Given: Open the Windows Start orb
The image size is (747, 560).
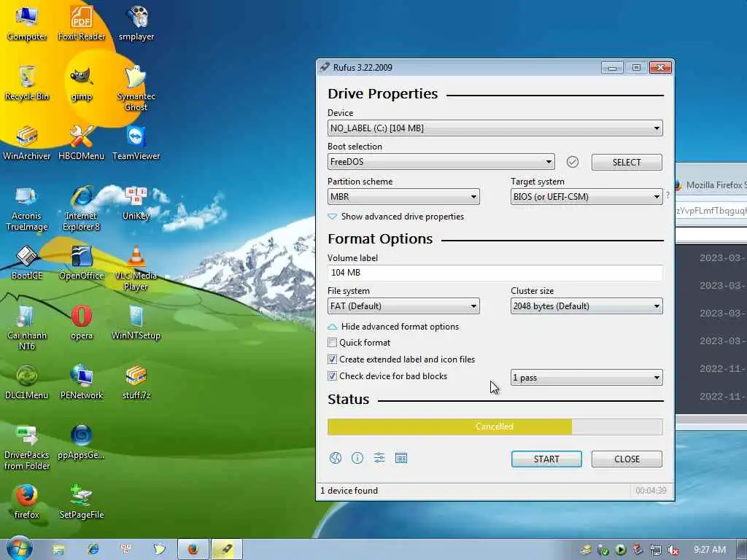Looking at the screenshot, I should coord(19,548).
